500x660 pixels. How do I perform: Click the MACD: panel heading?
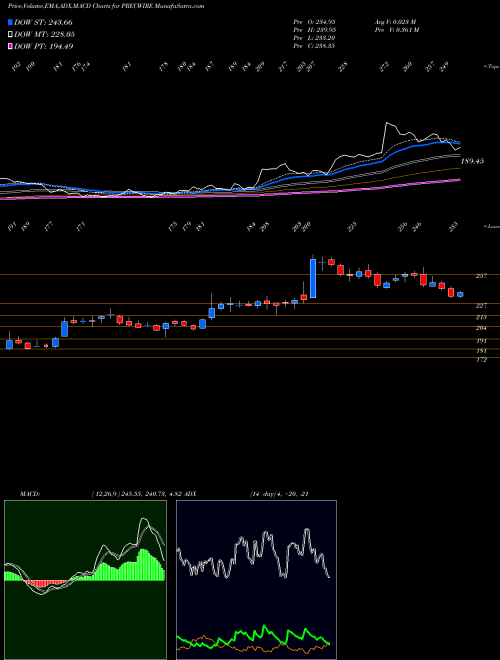tap(29, 494)
